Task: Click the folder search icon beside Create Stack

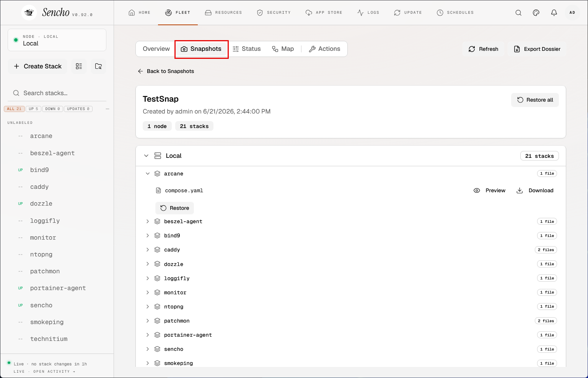Action: click(x=98, y=66)
